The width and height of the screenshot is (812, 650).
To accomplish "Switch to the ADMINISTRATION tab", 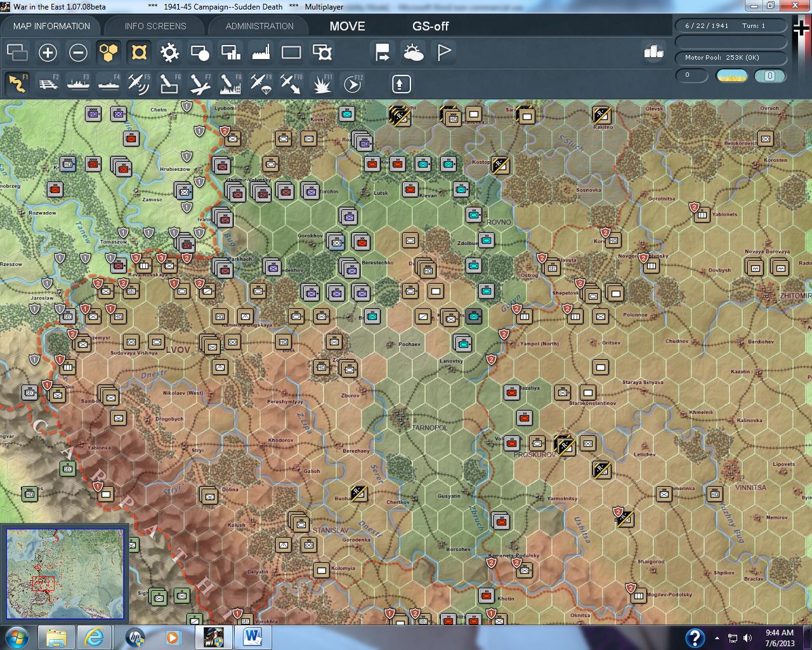I will [259, 26].
